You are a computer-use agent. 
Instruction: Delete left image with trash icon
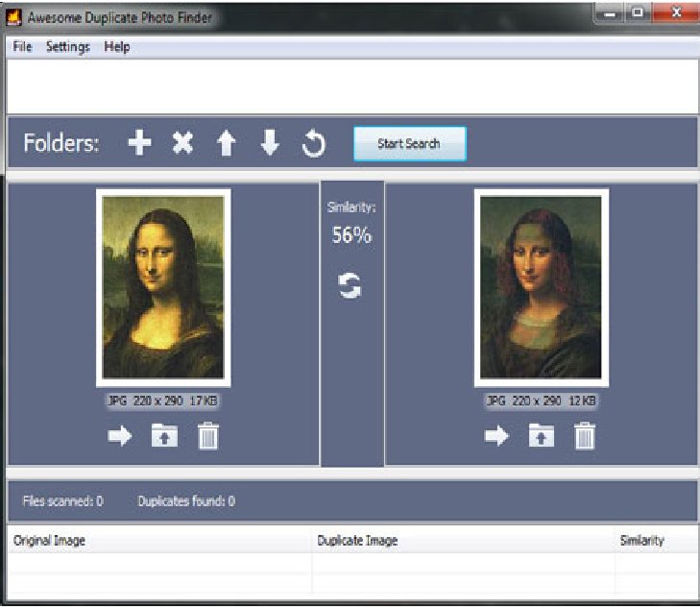(x=208, y=437)
